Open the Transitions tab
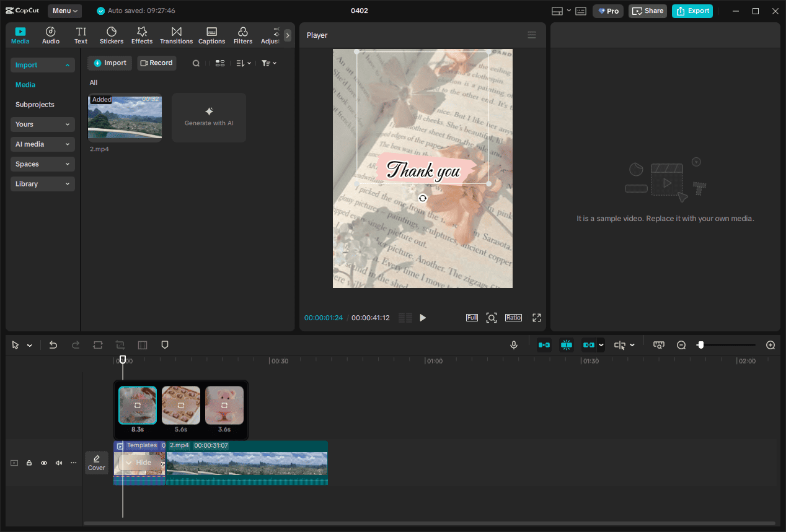This screenshot has width=786, height=532. click(x=176, y=35)
